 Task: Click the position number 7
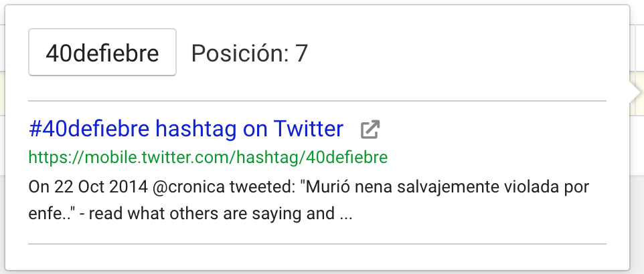pos(301,53)
